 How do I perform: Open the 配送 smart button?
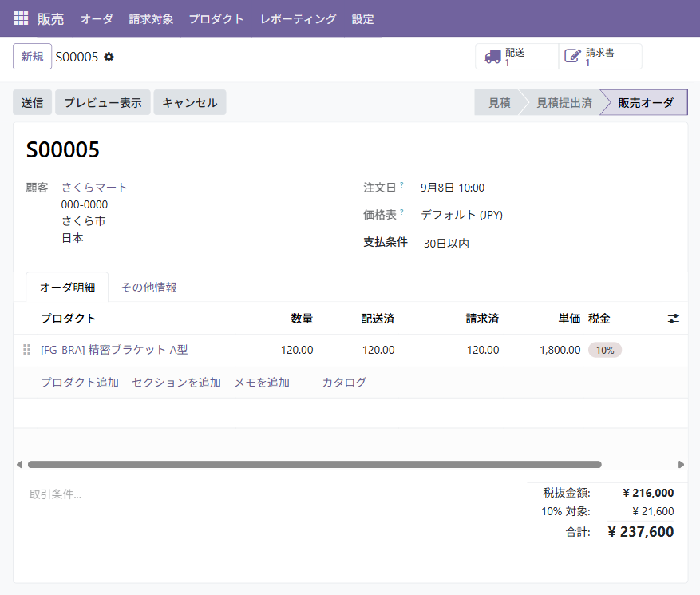(517, 56)
